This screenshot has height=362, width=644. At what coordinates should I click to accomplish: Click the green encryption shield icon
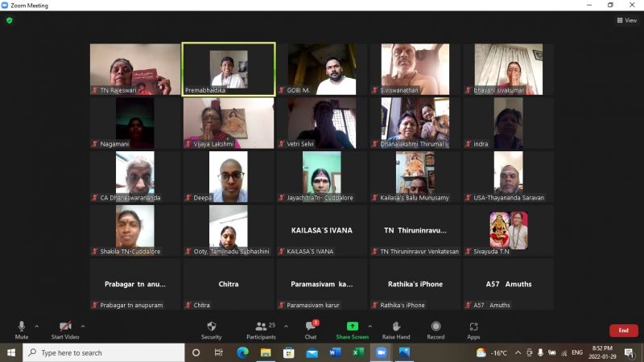coord(10,20)
